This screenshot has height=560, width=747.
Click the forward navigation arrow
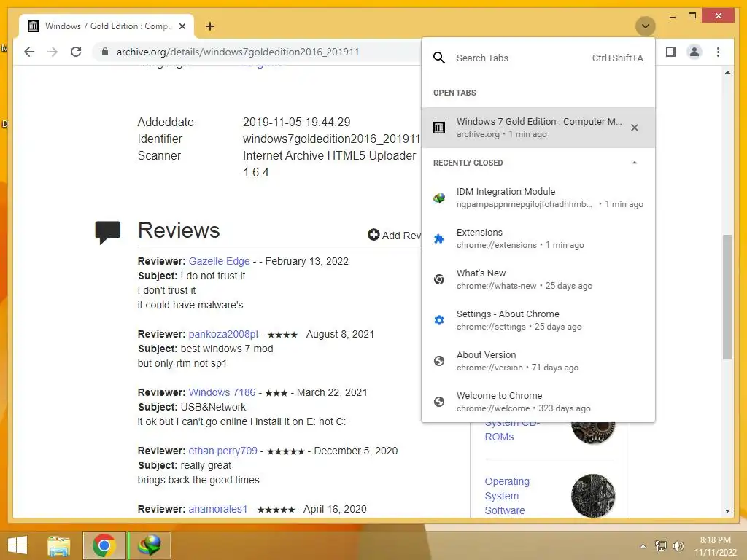coord(53,52)
